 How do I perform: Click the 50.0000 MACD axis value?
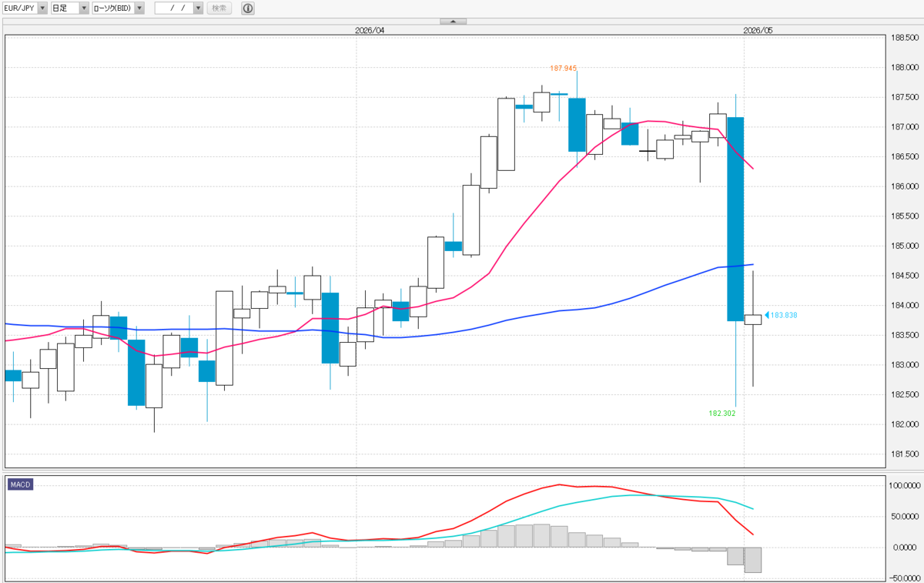click(x=904, y=517)
